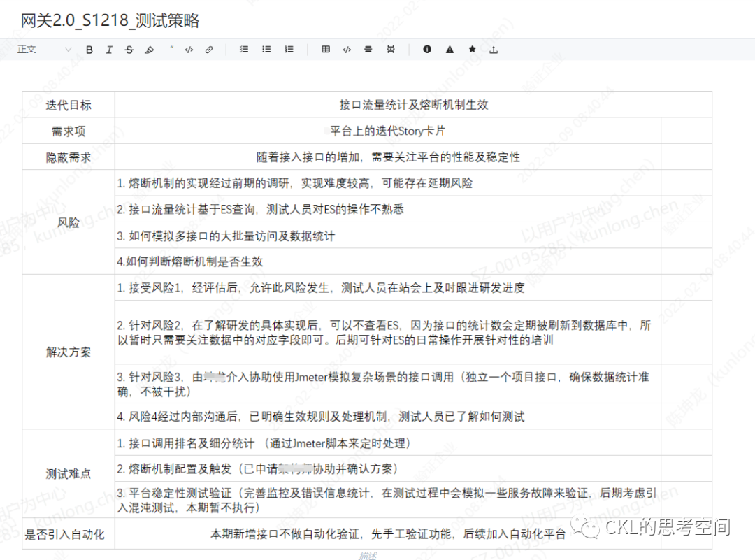Insert an info callout panel
Screen dimensions: 755x560
[x=427, y=49]
